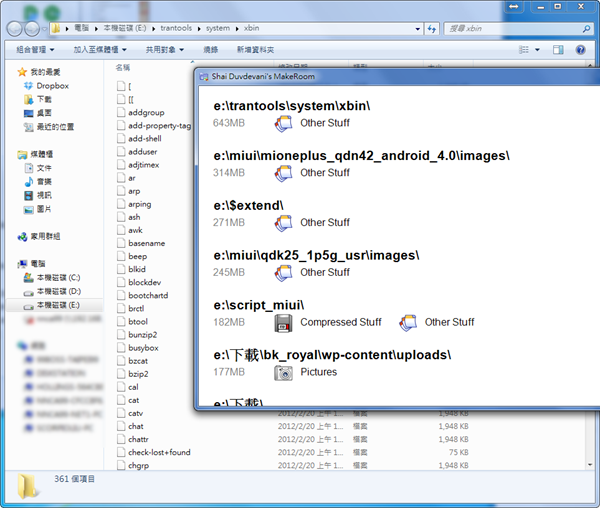
Task: Click e:\miui\mioneplus_qdn42_android_4.0\images\ in MakeRoom
Action: [x=362, y=155]
